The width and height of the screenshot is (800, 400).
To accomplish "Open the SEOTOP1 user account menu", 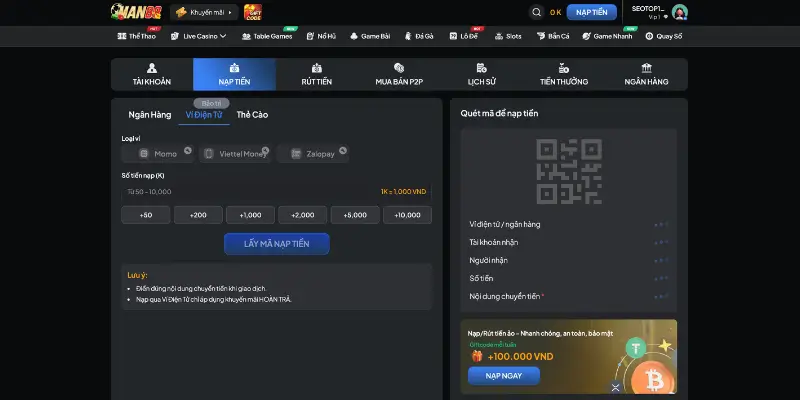I will [x=650, y=12].
